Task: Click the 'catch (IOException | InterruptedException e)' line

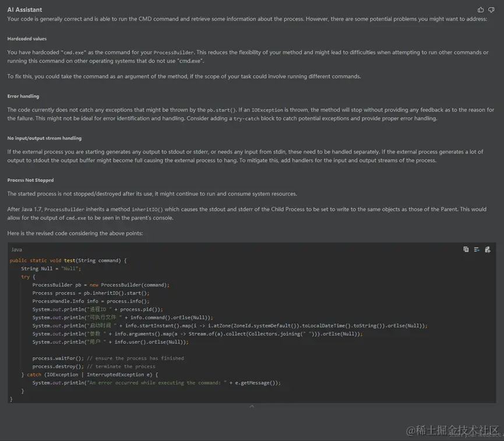Action: tap(90, 375)
